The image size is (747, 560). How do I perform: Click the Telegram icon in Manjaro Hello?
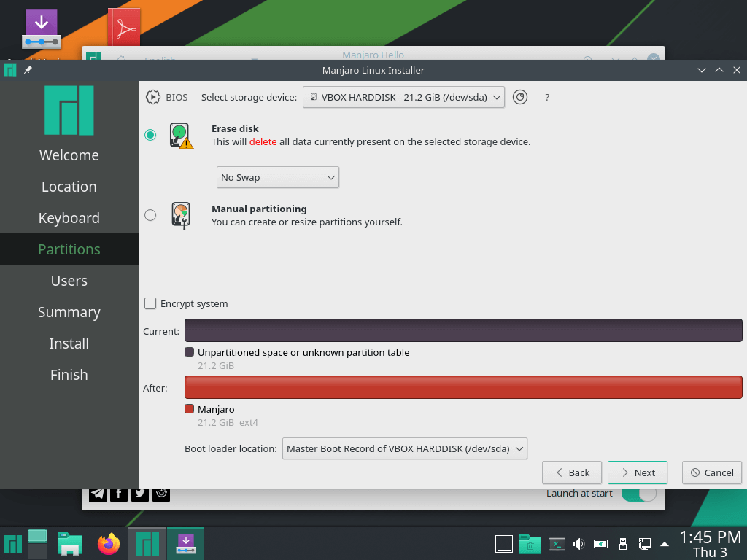click(98, 494)
